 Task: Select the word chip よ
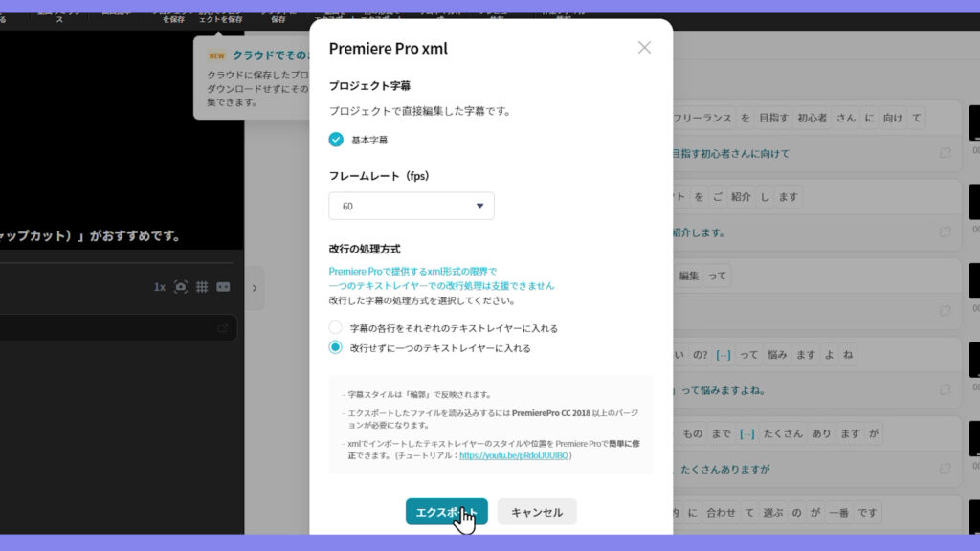click(829, 355)
